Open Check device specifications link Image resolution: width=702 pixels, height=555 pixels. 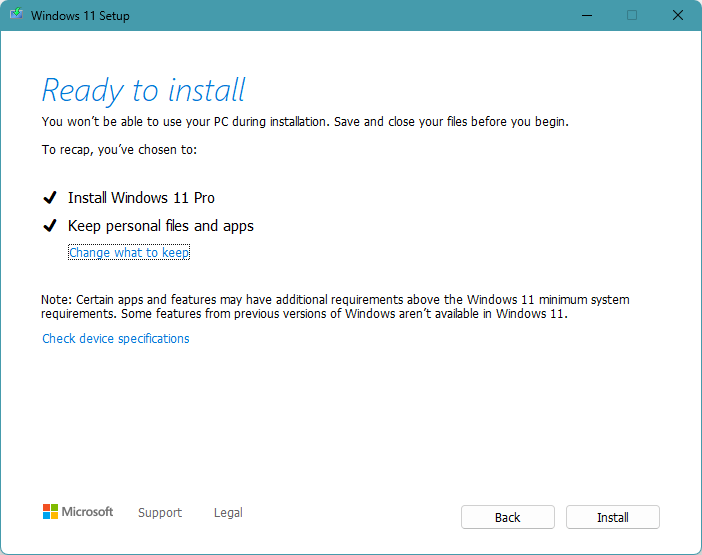click(x=116, y=338)
